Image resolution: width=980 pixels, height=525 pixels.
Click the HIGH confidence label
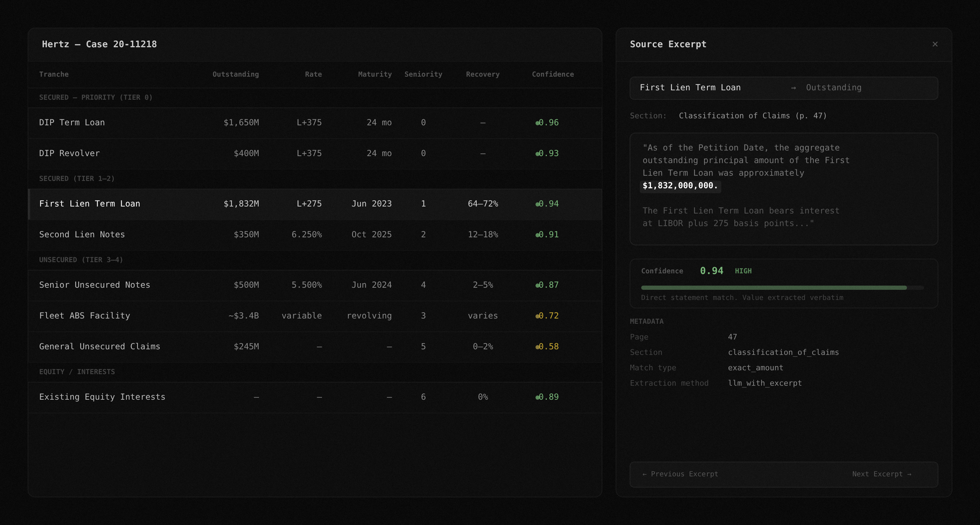click(x=743, y=271)
